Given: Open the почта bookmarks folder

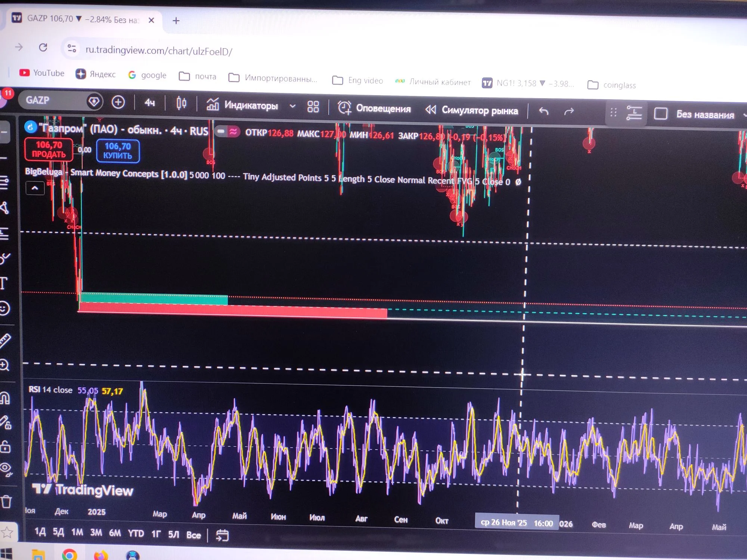Looking at the screenshot, I should tap(198, 76).
